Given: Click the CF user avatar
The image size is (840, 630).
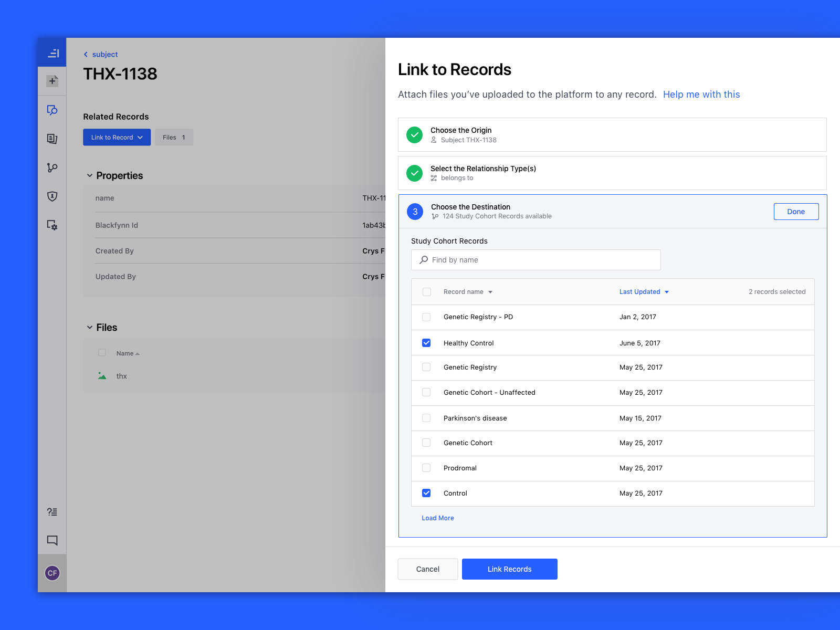Looking at the screenshot, I should point(51,573).
